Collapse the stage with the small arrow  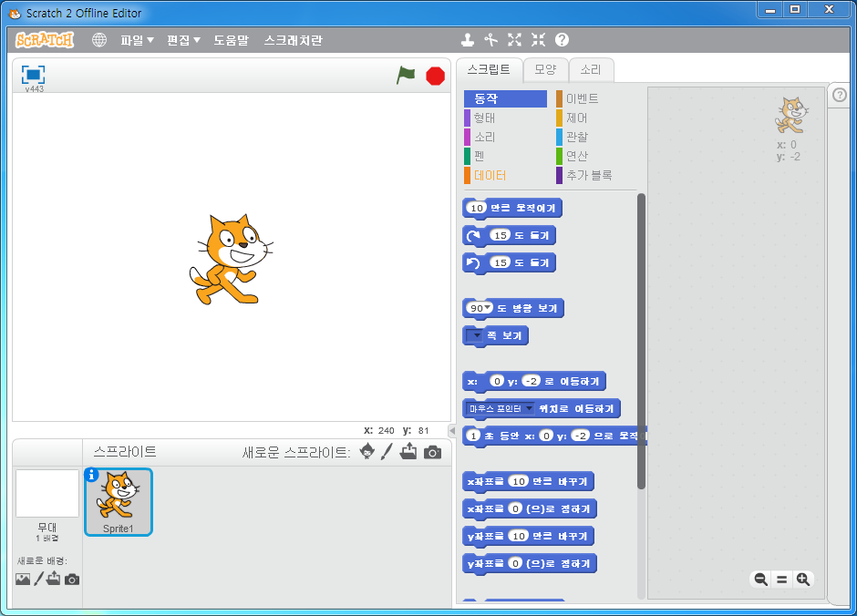[452, 430]
